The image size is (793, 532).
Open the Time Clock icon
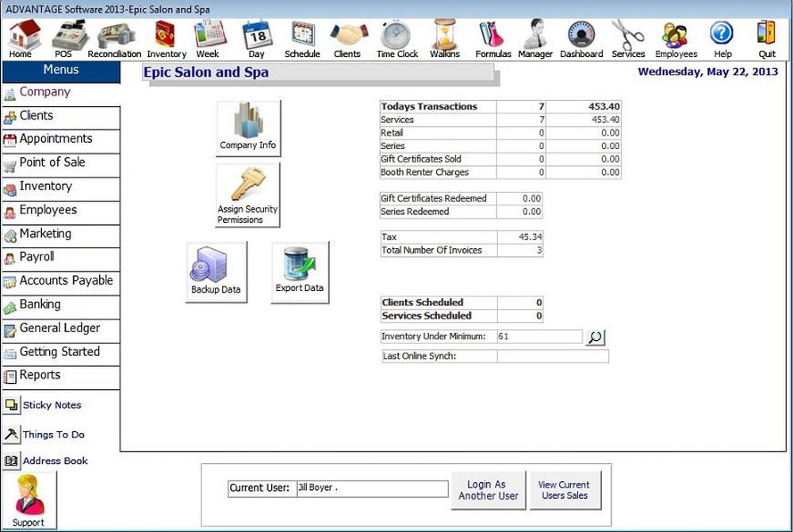(x=397, y=40)
